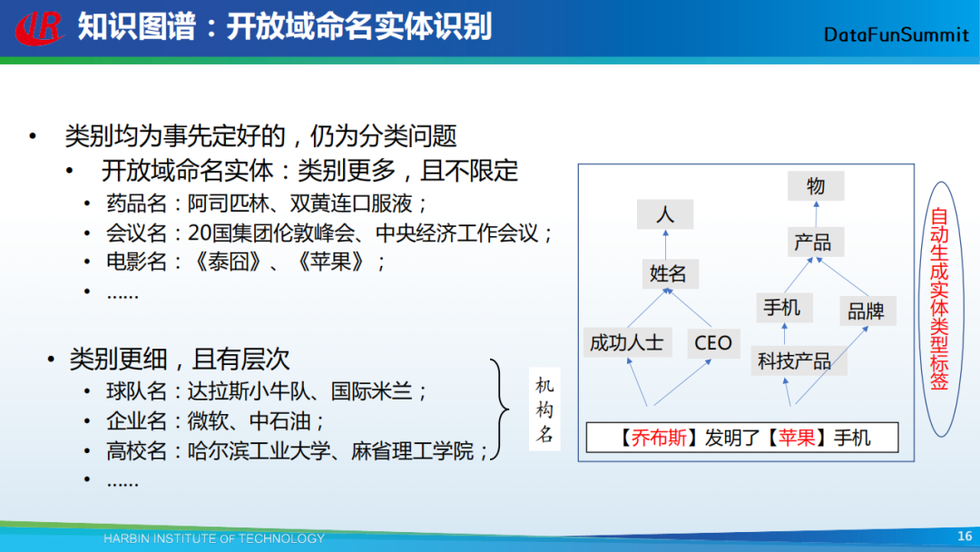Viewport: 980px width, 552px height.
Task: Select the line 开放域命名实体：类别更多，且不限定
Action: coord(309,170)
